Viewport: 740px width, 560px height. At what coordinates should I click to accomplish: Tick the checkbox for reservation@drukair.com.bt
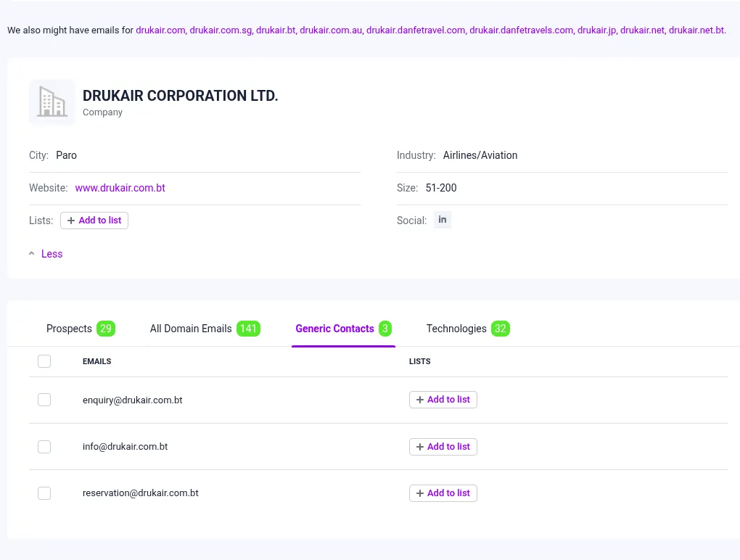coord(44,493)
